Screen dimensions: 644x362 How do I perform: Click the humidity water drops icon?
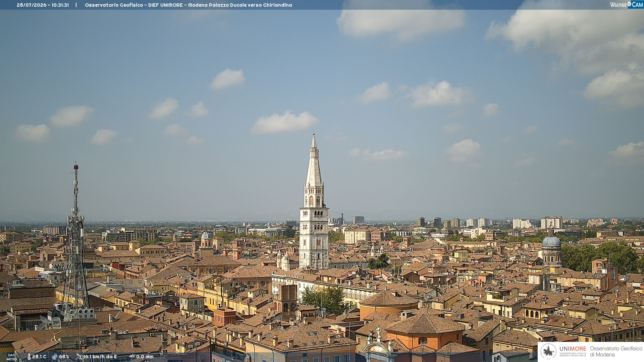pyautogui.click(x=55, y=357)
